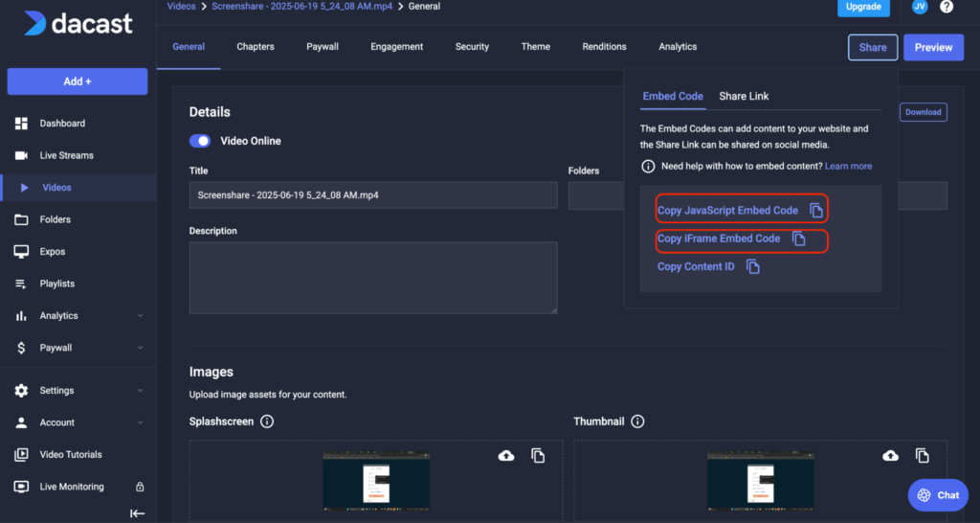Open the Chat widget
The image size is (980, 523).
(937, 495)
